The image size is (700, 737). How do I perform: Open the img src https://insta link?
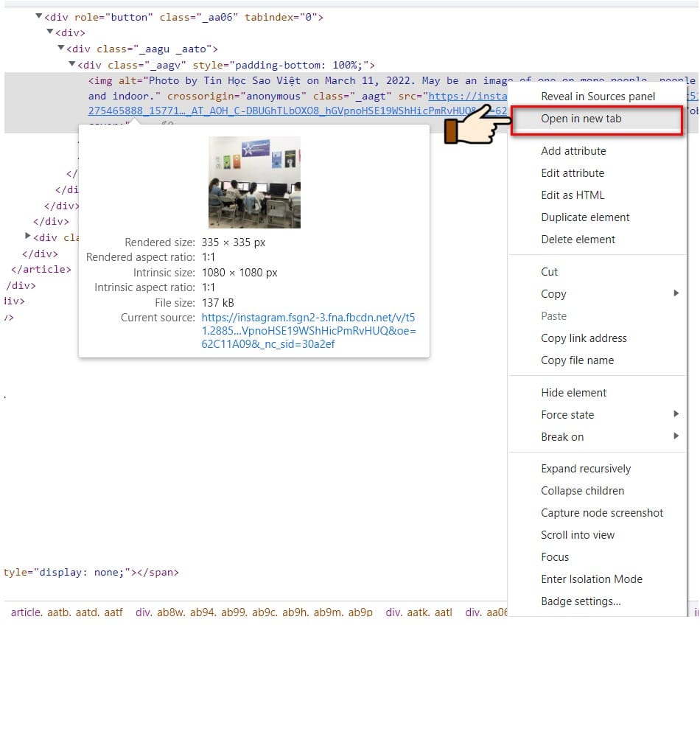pos(467,96)
